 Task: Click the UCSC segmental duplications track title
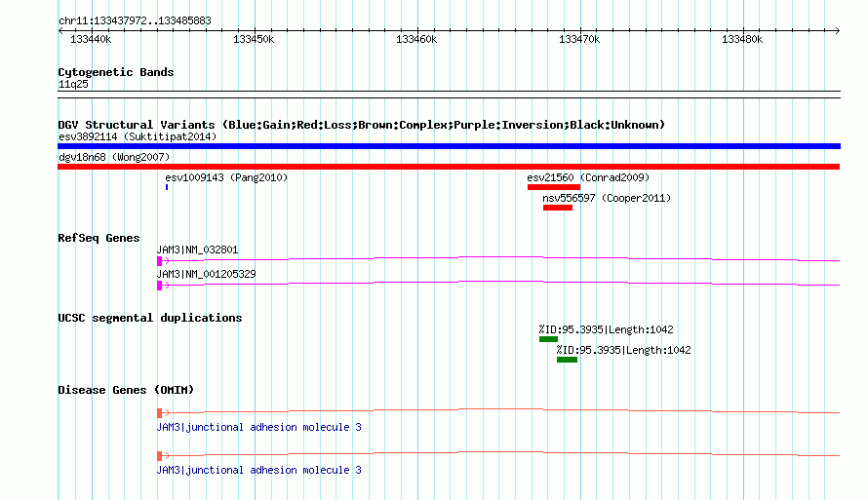pos(150,318)
